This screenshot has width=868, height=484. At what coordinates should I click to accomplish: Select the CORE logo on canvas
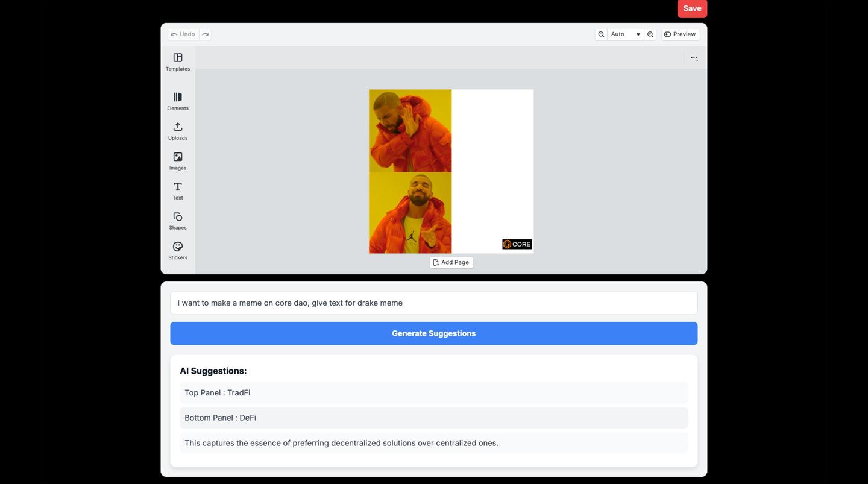(517, 244)
